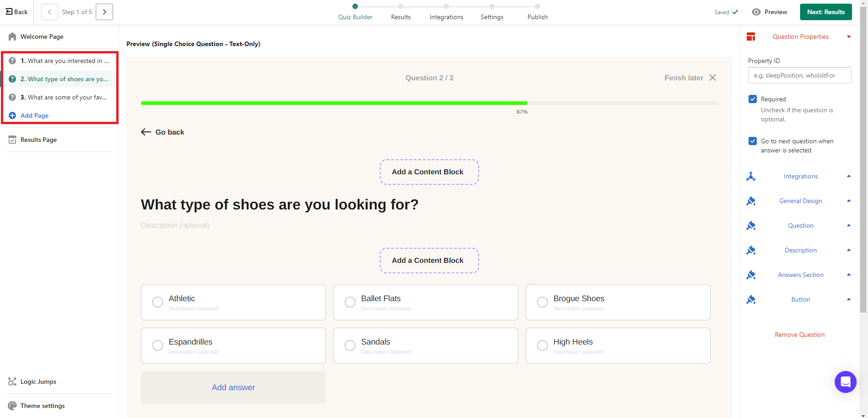Close quiz preview with Finish later X
Image resolution: width=868 pixels, height=418 pixels.
tap(713, 78)
